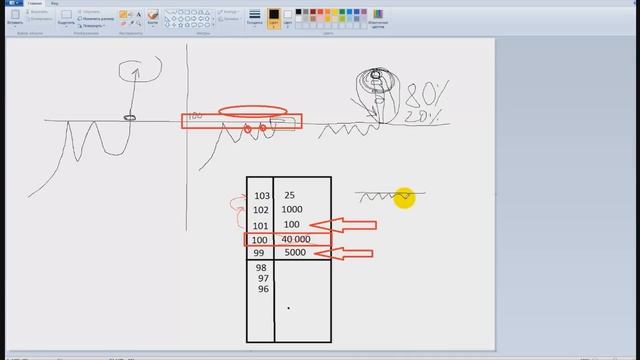The image size is (640, 360).
Task: Pick the orange palette swatch
Action: pyautogui.click(x=328, y=11)
